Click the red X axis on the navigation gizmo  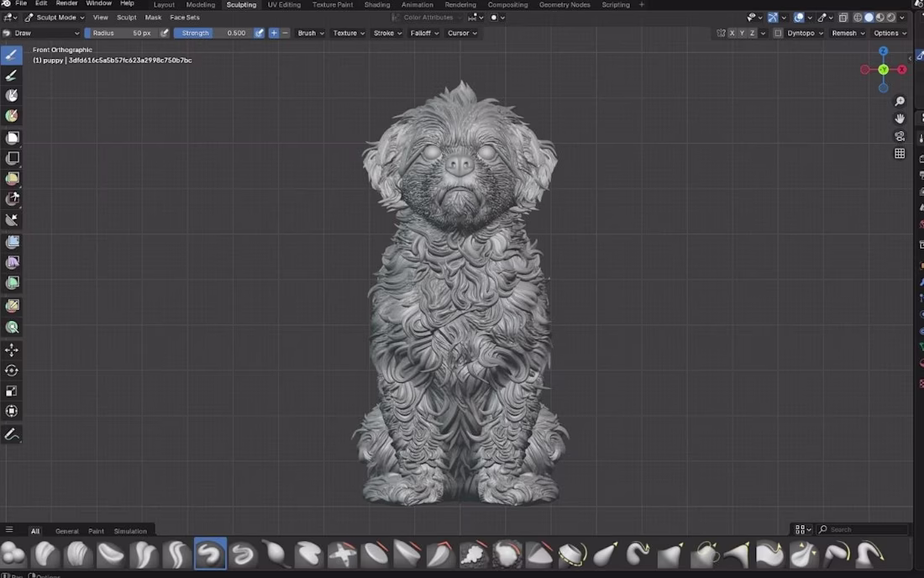point(901,70)
